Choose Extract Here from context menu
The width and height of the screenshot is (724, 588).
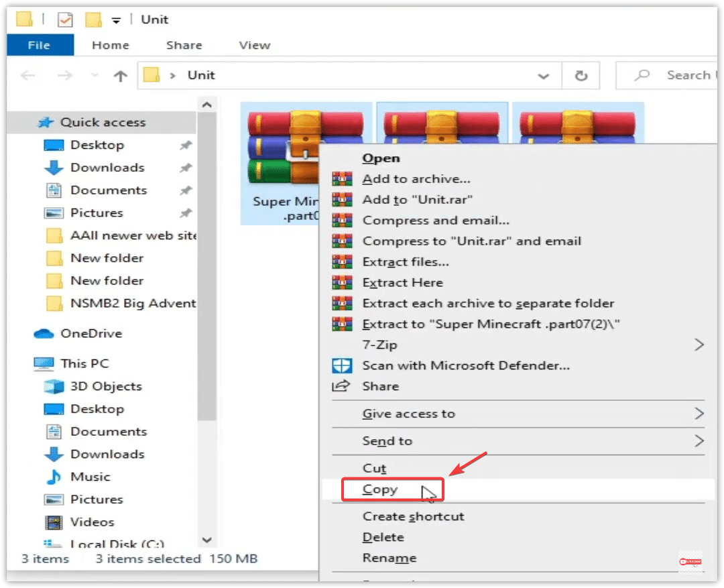[x=402, y=282]
